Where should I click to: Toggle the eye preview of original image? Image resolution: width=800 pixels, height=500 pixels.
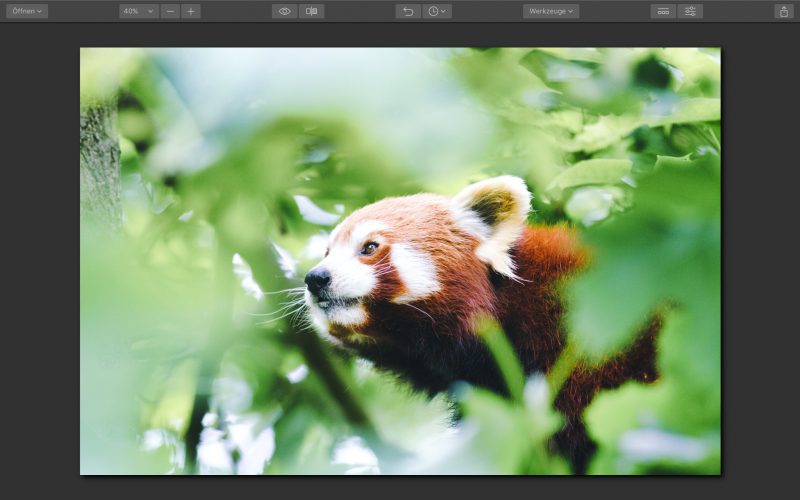(285, 11)
